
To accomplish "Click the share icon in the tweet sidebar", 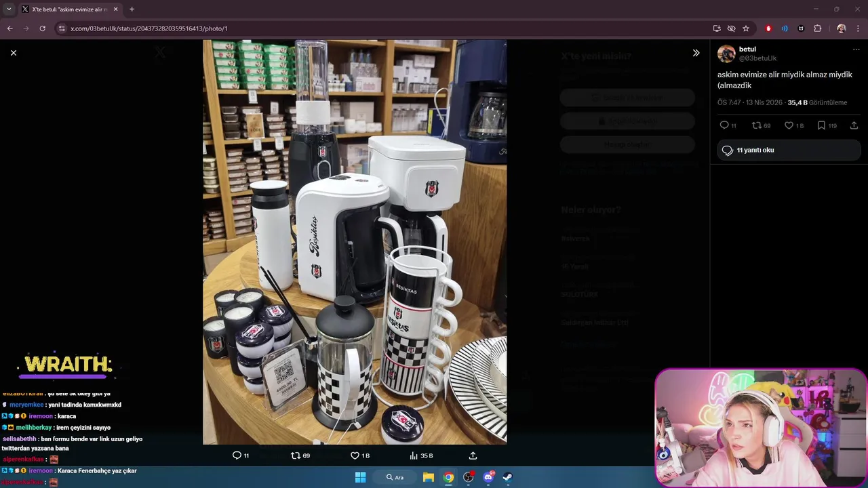I will coord(854,125).
